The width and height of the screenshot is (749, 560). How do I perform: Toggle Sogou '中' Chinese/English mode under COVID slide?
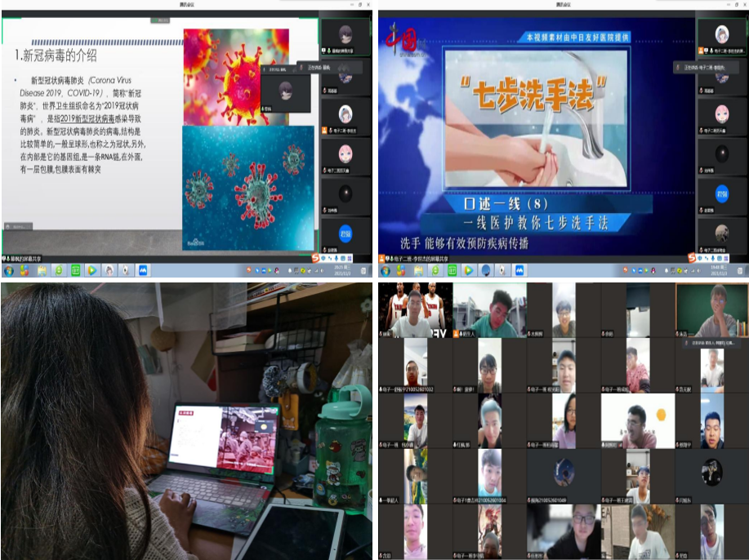click(x=323, y=258)
